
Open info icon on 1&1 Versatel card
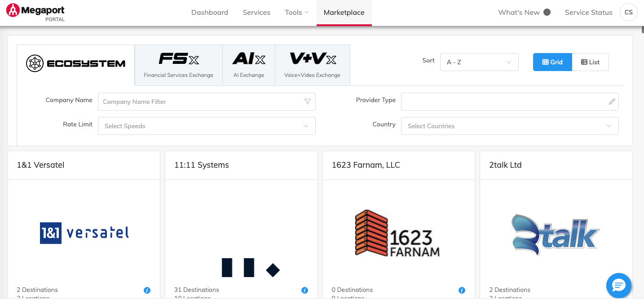tap(147, 290)
